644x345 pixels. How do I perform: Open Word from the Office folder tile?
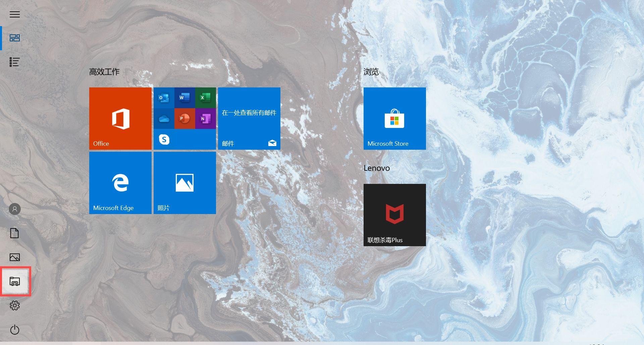pyautogui.click(x=184, y=98)
